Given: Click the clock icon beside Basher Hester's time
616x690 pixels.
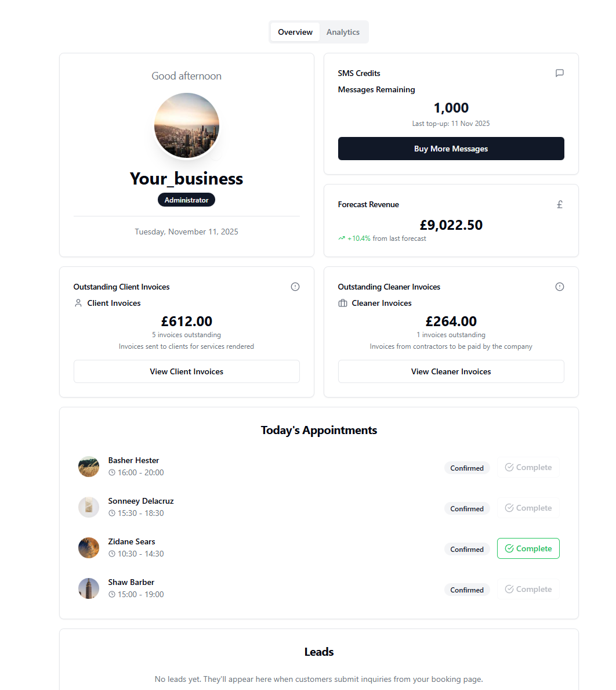Looking at the screenshot, I should [111, 472].
